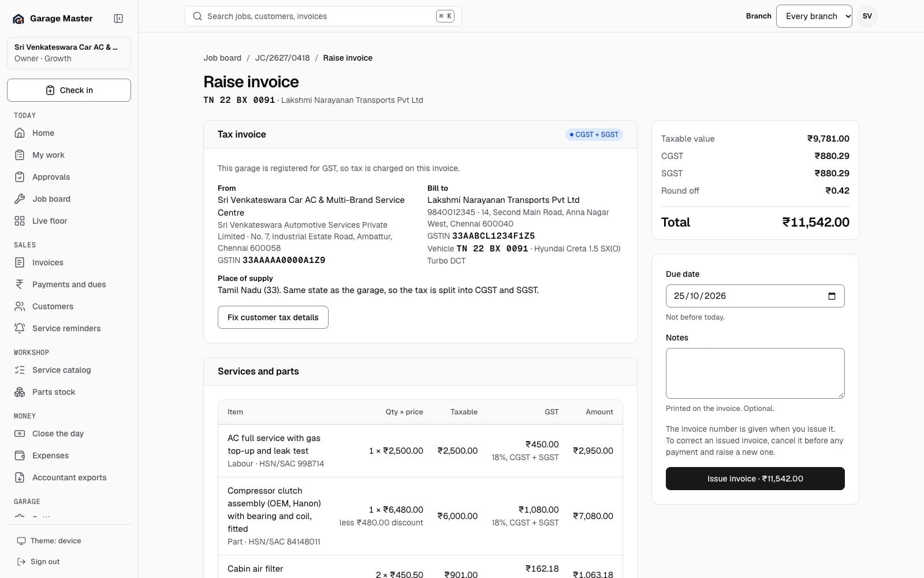Click the AC full service item row
Image resolution: width=924 pixels, height=578 pixels.
point(420,451)
